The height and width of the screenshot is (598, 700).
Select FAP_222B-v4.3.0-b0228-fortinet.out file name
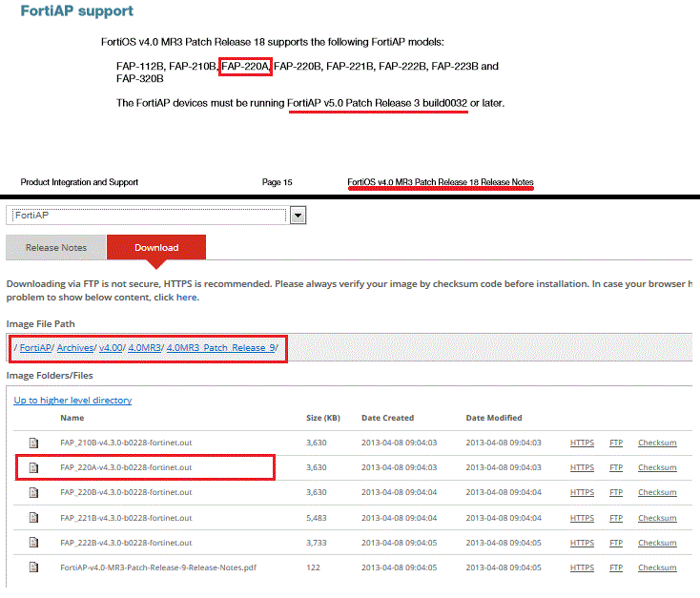point(126,543)
